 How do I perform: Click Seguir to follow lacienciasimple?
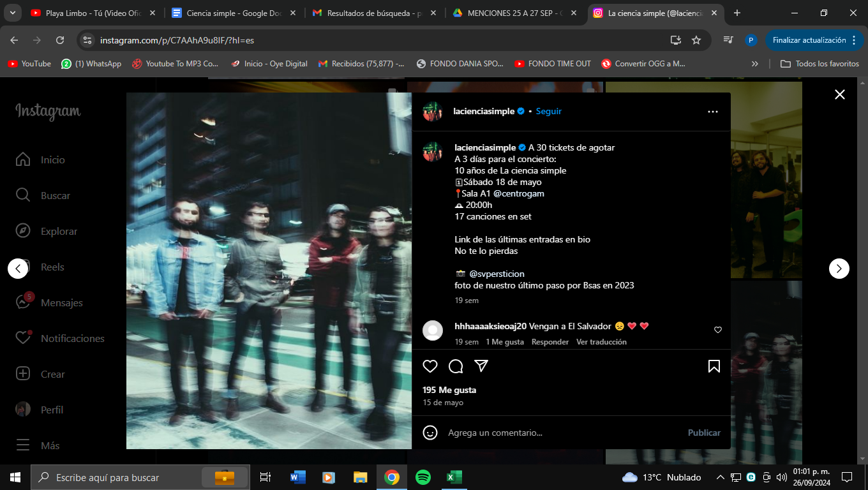point(548,111)
